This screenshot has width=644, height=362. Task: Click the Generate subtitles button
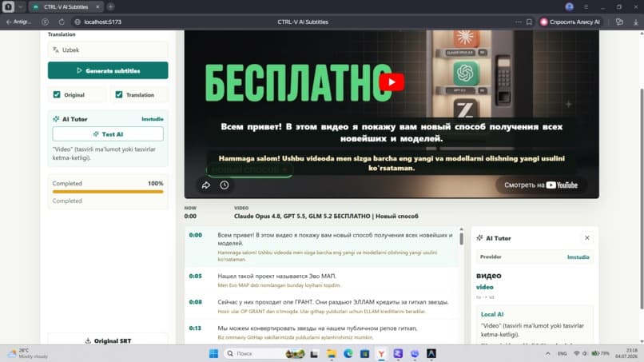[x=108, y=70]
